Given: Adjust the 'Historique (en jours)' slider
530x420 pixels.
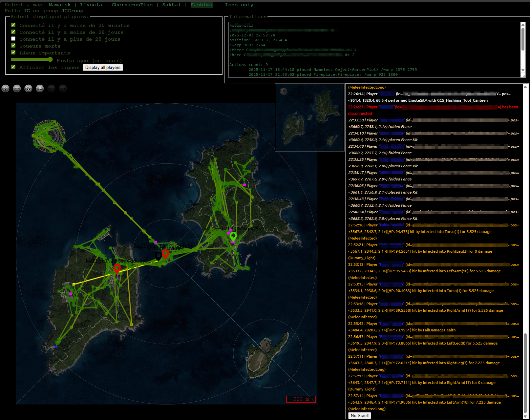Looking at the screenshot, I should pos(50,59).
